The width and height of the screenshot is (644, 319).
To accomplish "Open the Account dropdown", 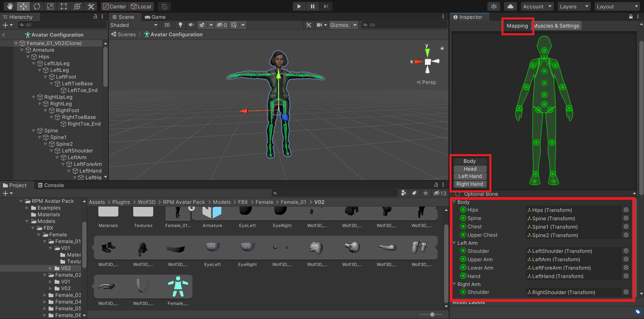I will [x=537, y=6].
